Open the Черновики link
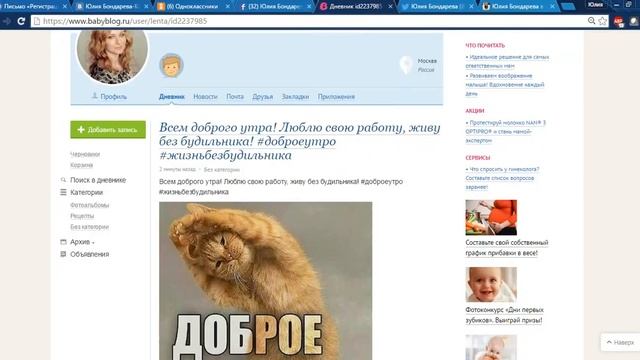This screenshot has width=640, height=360. (85, 154)
